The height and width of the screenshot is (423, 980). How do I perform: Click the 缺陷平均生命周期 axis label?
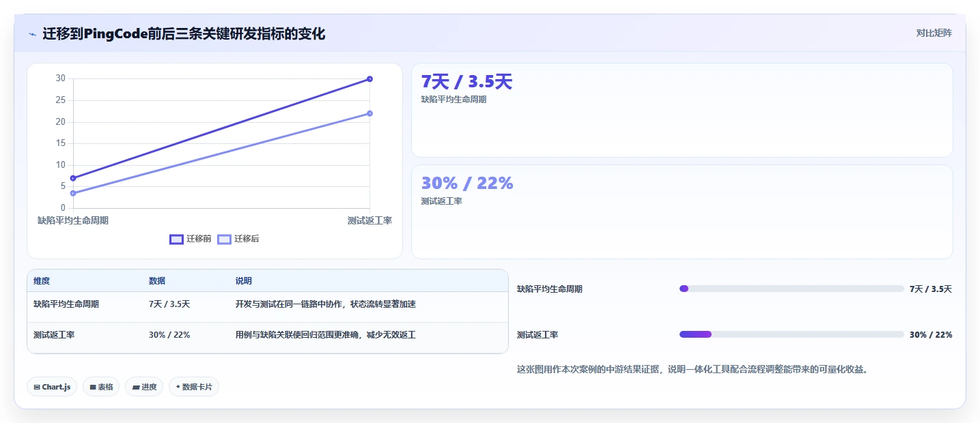click(73, 220)
